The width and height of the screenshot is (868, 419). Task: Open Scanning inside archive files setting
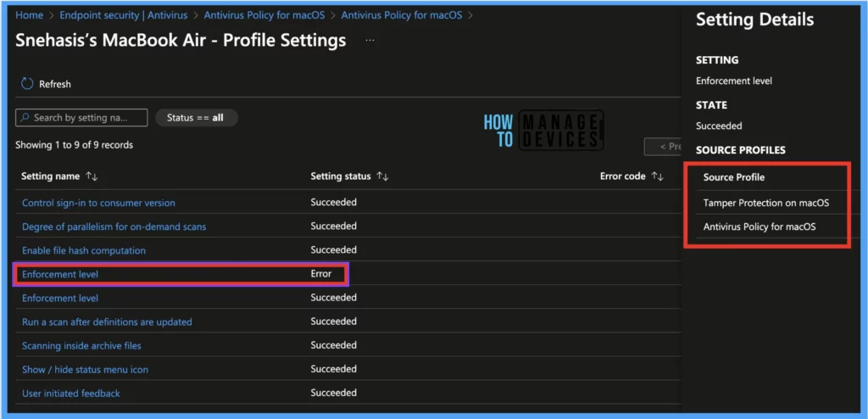click(x=81, y=346)
